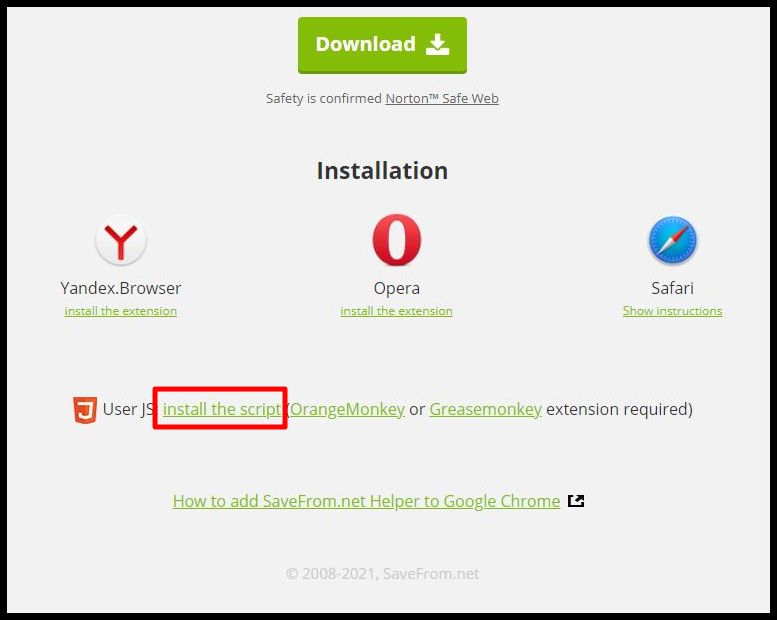
Task: Open the OrangeMonkey extension link
Action: coord(347,409)
